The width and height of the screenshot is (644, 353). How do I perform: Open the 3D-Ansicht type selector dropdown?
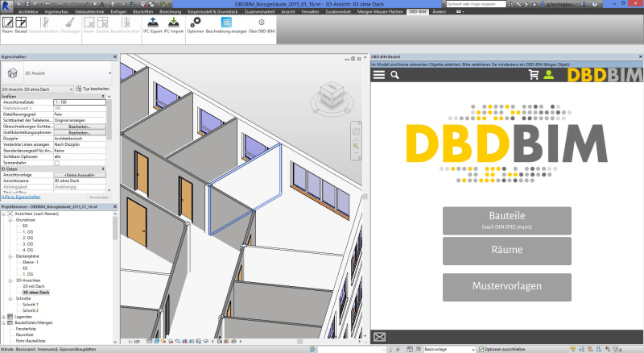[109, 73]
